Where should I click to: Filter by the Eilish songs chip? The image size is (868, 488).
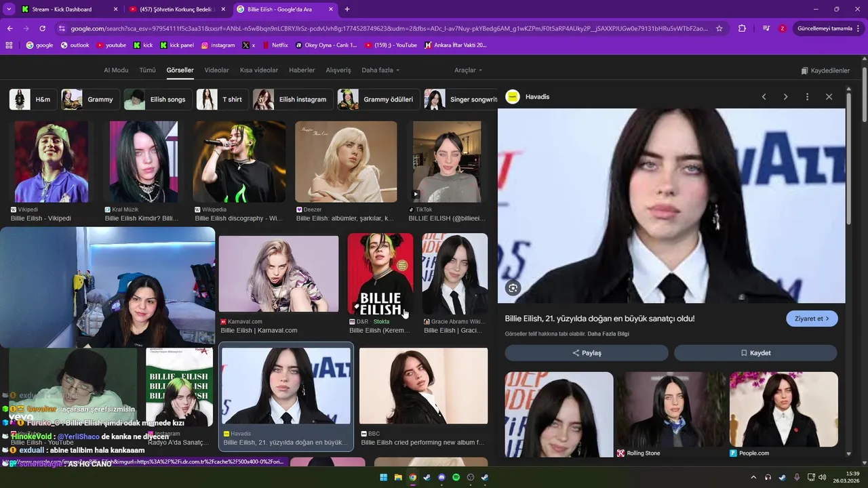point(158,100)
